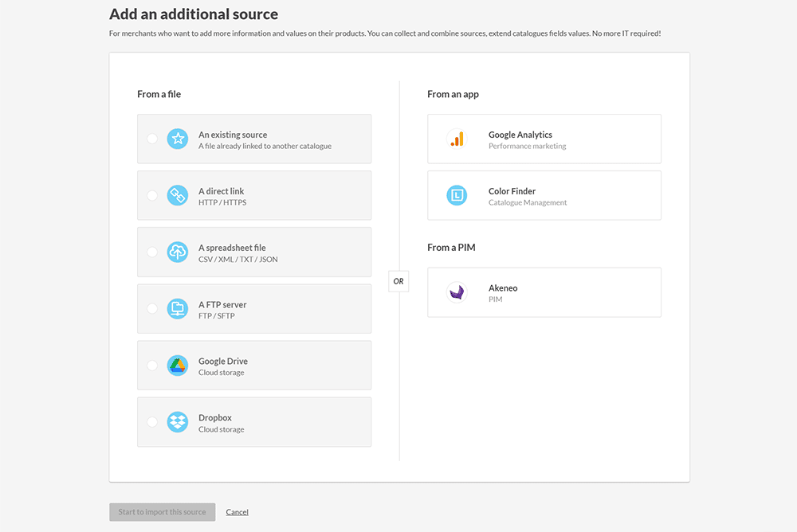
Task: Open the Google Analytics app title
Action: coord(520,135)
